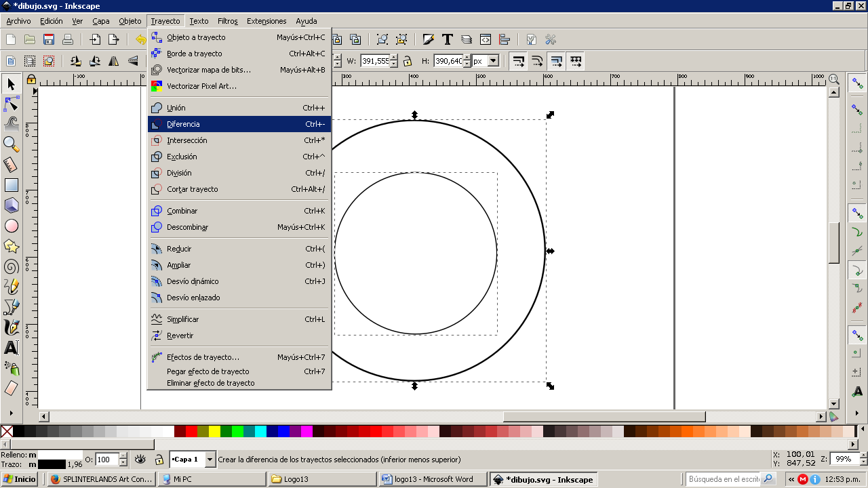Click the Import icon in the top toolbar
The height and width of the screenshot is (488, 868).
pos(95,39)
